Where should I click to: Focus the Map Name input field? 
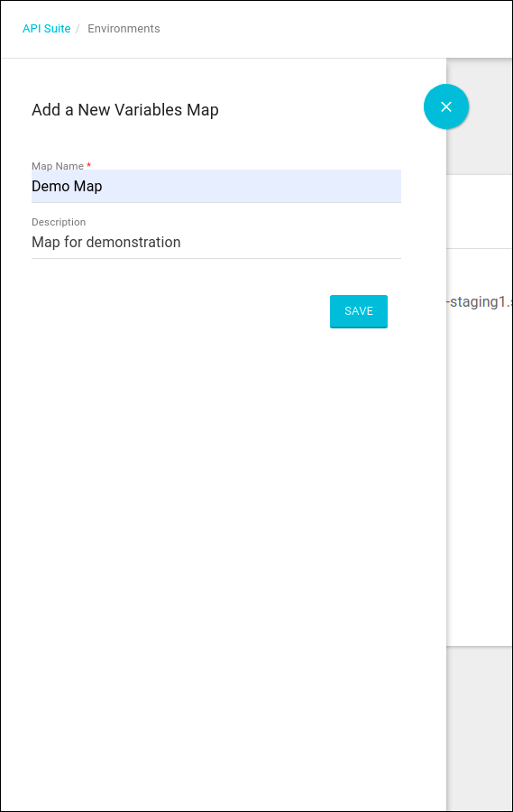(x=215, y=186)
